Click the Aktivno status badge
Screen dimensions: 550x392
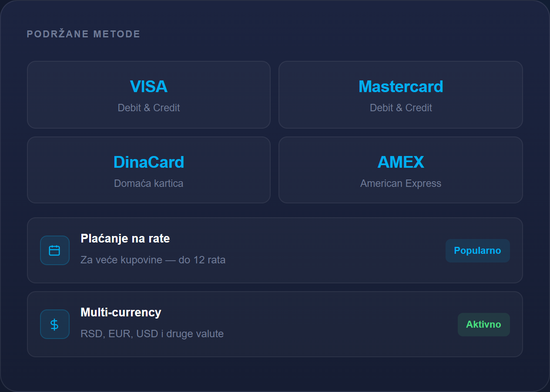coord(483,325)
